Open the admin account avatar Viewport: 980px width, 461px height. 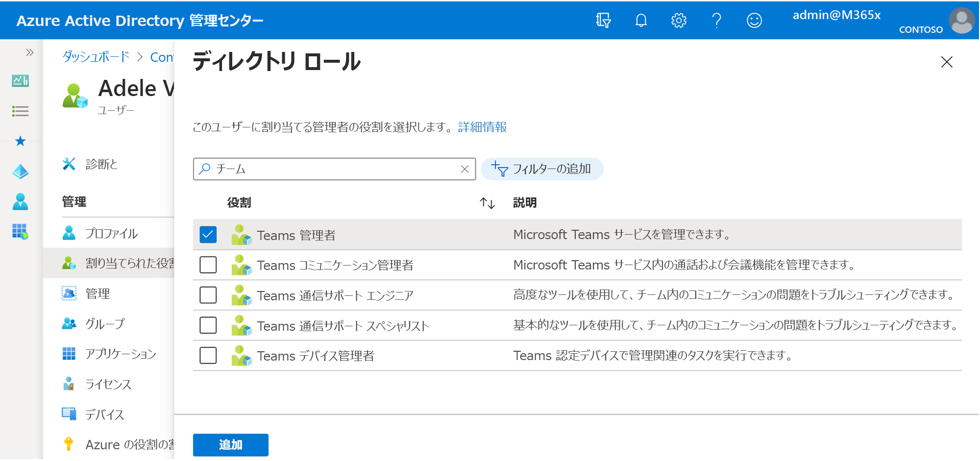point(961,21)
